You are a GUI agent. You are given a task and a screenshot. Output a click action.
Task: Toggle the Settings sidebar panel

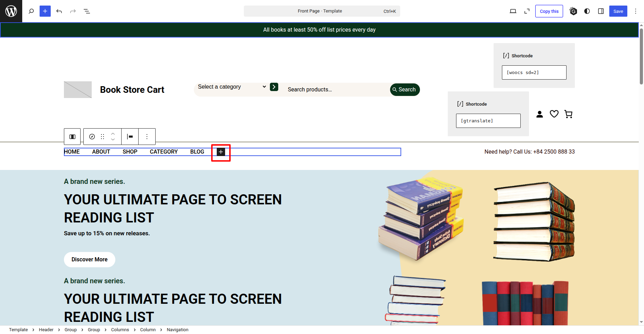pyautogui.click(x=601, y=11)
